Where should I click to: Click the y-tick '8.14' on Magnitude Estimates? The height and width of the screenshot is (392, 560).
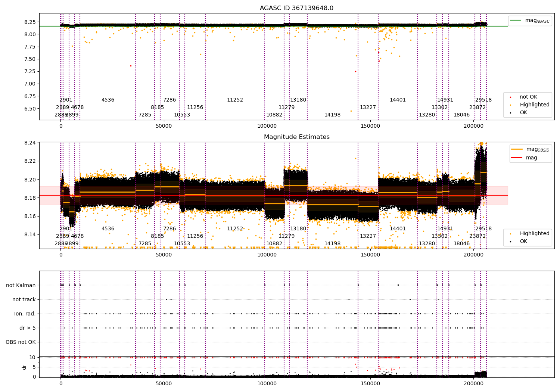pos(30,235)
